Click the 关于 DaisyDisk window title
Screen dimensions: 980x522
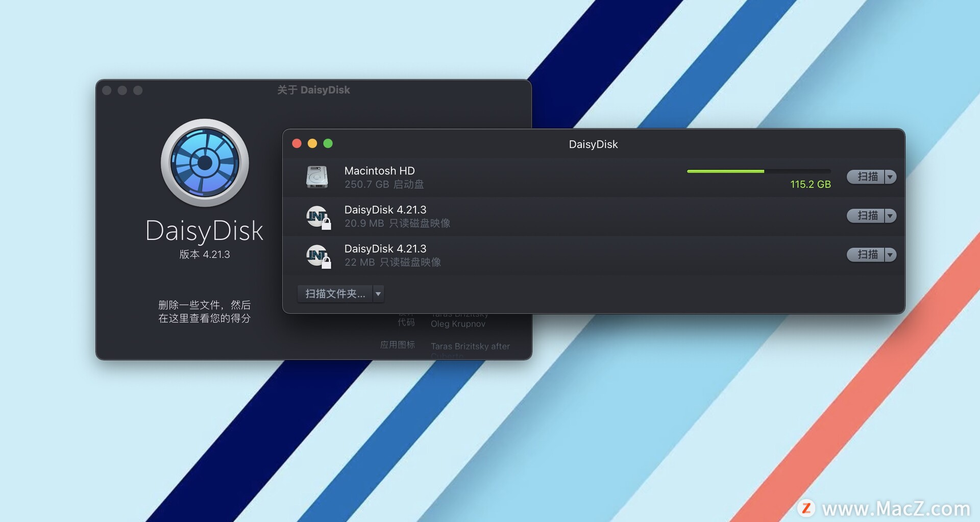pos(313,90)
